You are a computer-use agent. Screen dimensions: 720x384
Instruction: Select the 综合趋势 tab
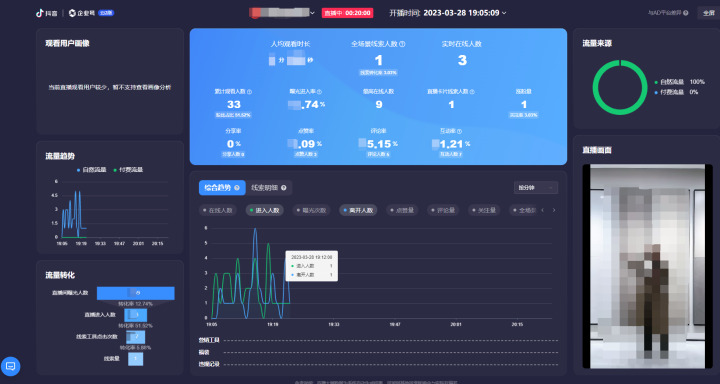click(x=222, y=188)
